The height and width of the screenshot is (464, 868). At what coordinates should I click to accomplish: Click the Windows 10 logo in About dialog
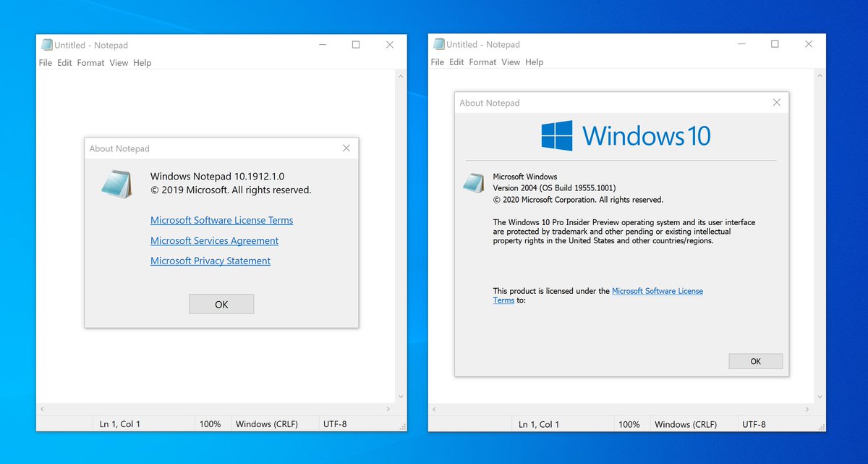[626, 135]
